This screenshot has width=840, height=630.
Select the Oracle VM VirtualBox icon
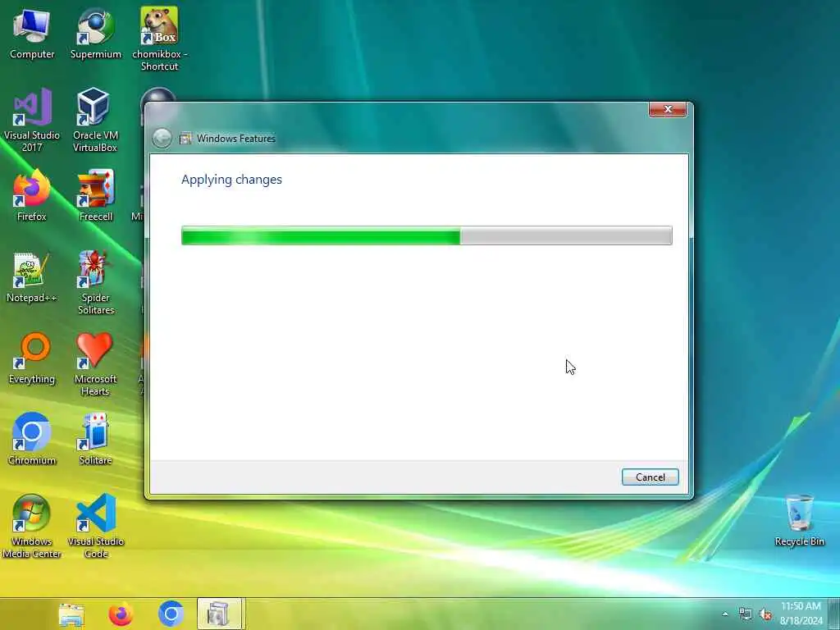95,120
